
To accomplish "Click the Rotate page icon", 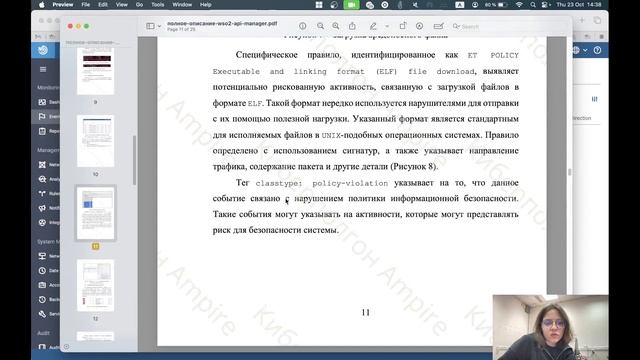I will coord(403,26).
